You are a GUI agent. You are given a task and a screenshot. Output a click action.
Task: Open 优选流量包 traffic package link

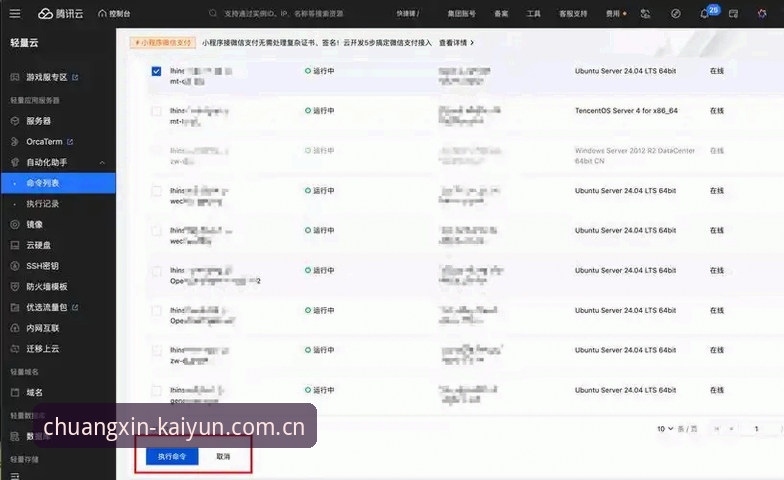46,308
